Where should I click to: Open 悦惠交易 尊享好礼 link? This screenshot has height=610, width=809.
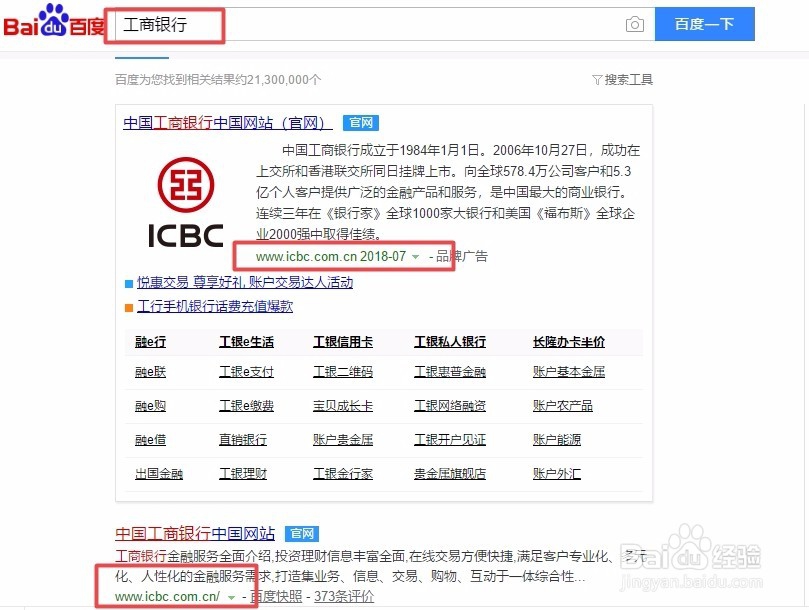click(x=245, y=282)
